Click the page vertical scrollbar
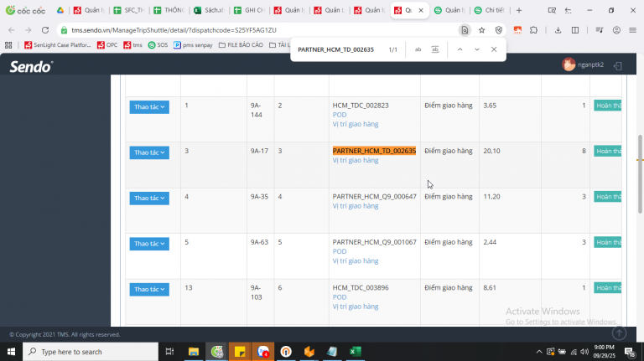 (x=640, y=174)
